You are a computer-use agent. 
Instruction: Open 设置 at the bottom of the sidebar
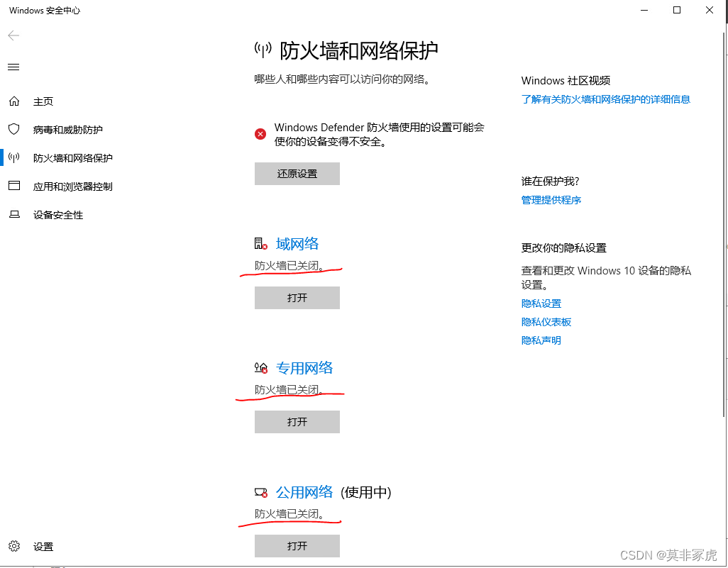coord(43,547)
